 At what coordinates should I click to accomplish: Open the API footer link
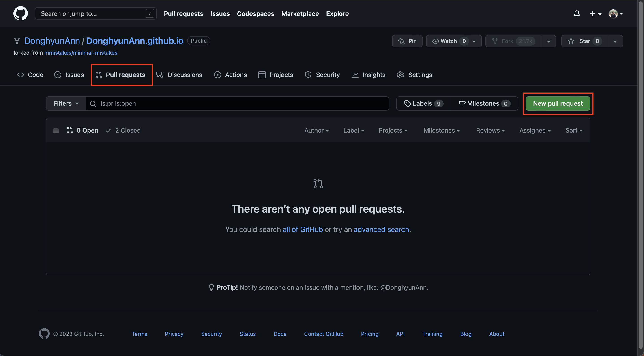(400, 334)
